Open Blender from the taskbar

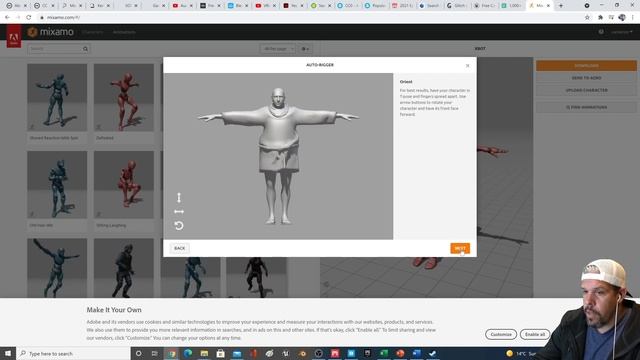tap(302, 353)
